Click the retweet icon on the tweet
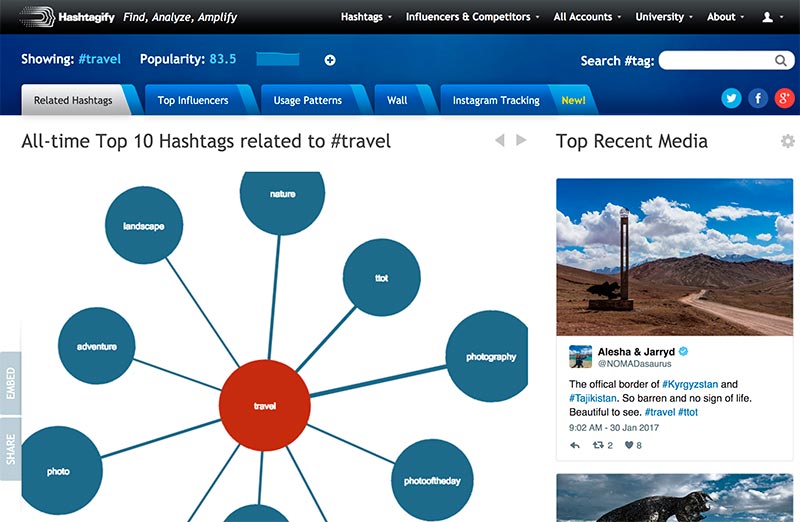Viewport: 800px width, 522px height. pos(598,445)
